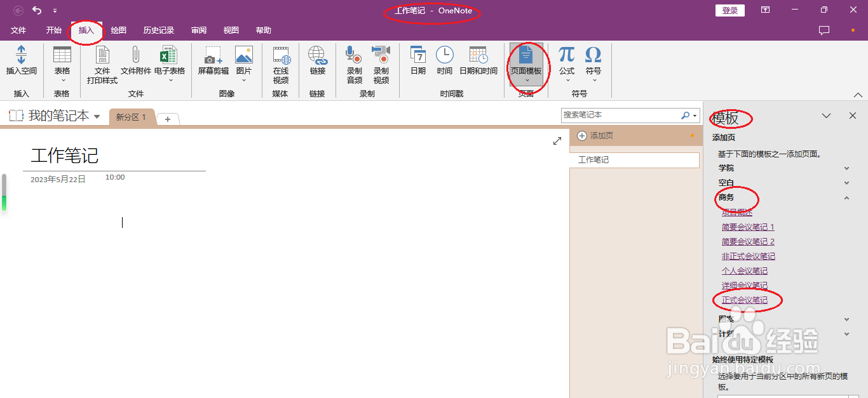Open the 帮助 tab
This screenshot has height=398, width=868.
click(x=264, y=30)
